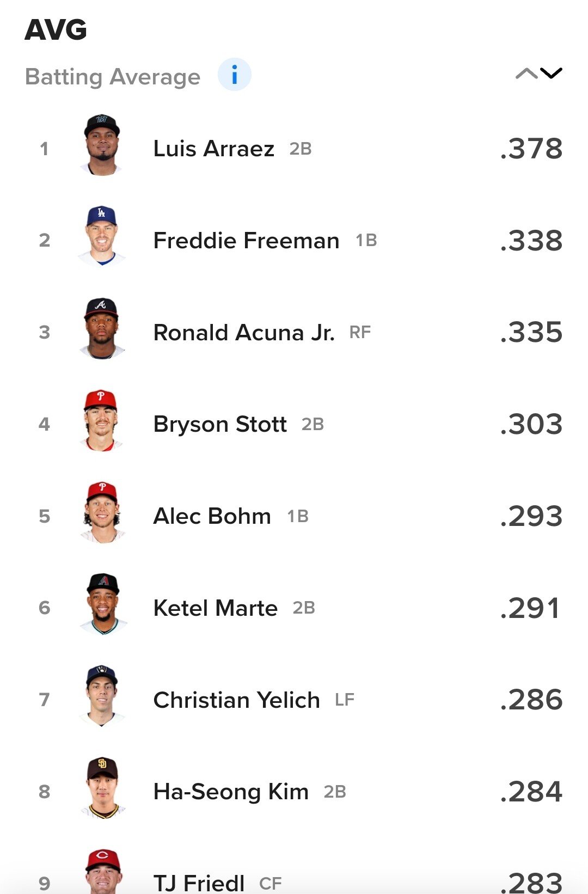Open Luis Arraez's headshot photo
588x894 pixels.
(102, 145)
